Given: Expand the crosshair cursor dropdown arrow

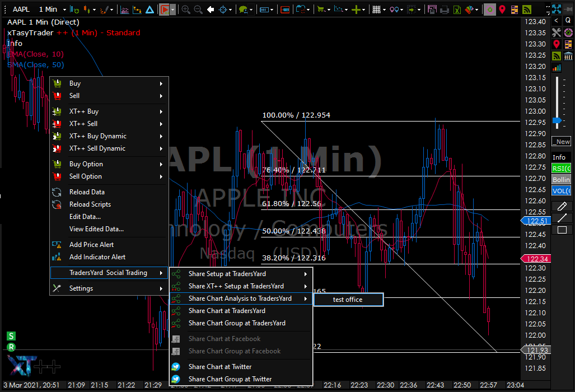Looking at the screenshot, I should [230, 10].
